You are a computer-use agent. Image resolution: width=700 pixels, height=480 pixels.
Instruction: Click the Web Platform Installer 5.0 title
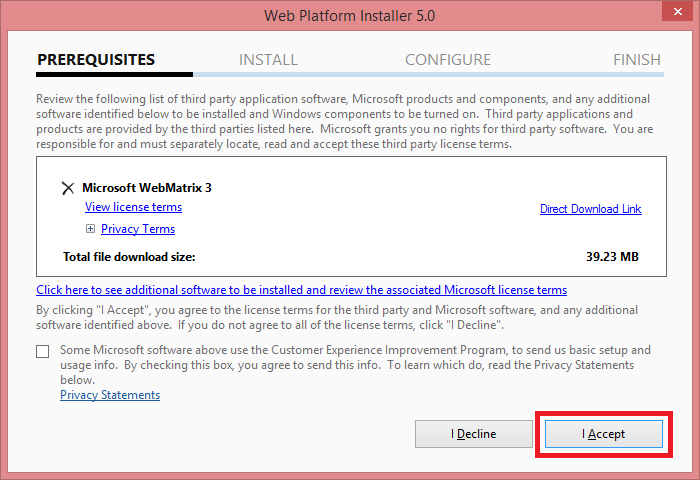(x=350, y=16)
